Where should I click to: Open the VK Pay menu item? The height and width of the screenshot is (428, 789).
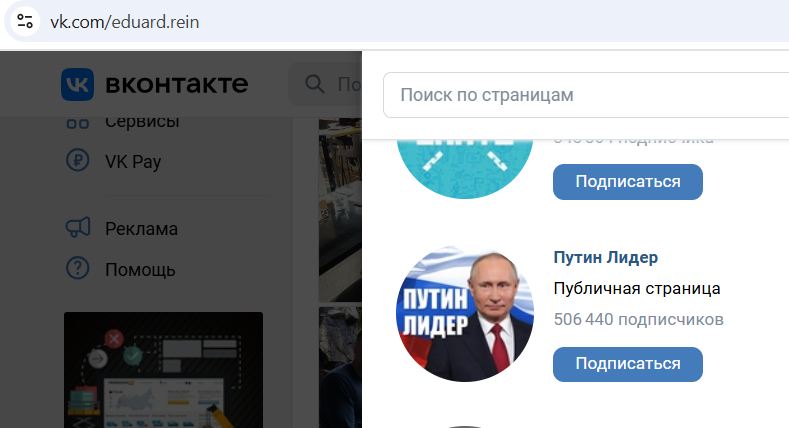click(133, 161)
